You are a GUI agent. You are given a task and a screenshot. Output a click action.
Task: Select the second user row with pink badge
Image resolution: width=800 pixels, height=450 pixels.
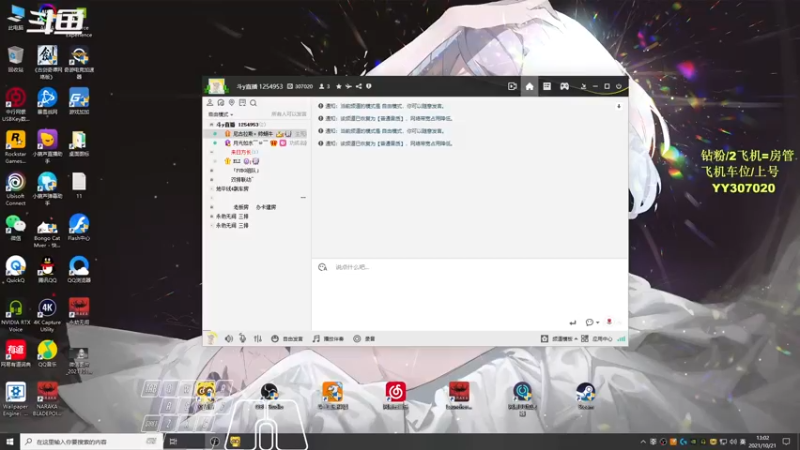(257, 143)
